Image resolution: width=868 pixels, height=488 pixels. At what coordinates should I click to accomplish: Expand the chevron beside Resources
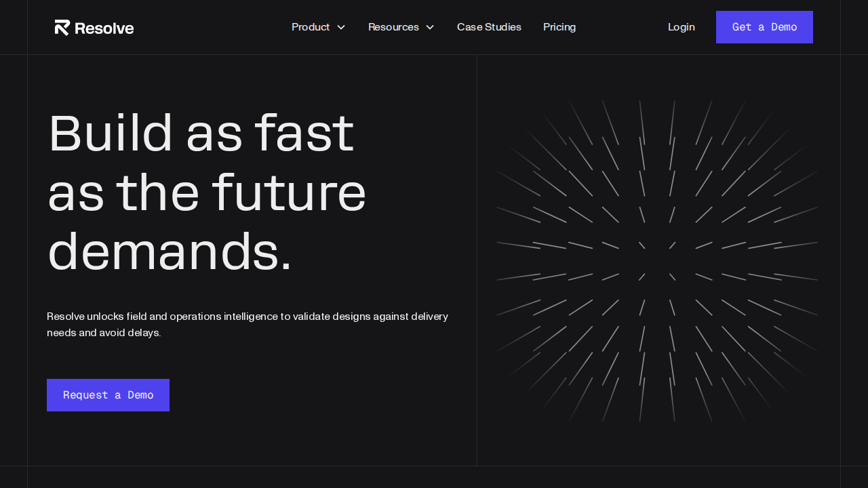coord(430,27)
